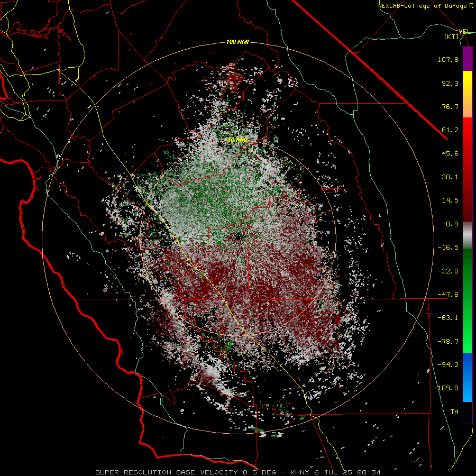
Task: Click the Super-Resolution Base Velocity caption
Action: [237, 472]
